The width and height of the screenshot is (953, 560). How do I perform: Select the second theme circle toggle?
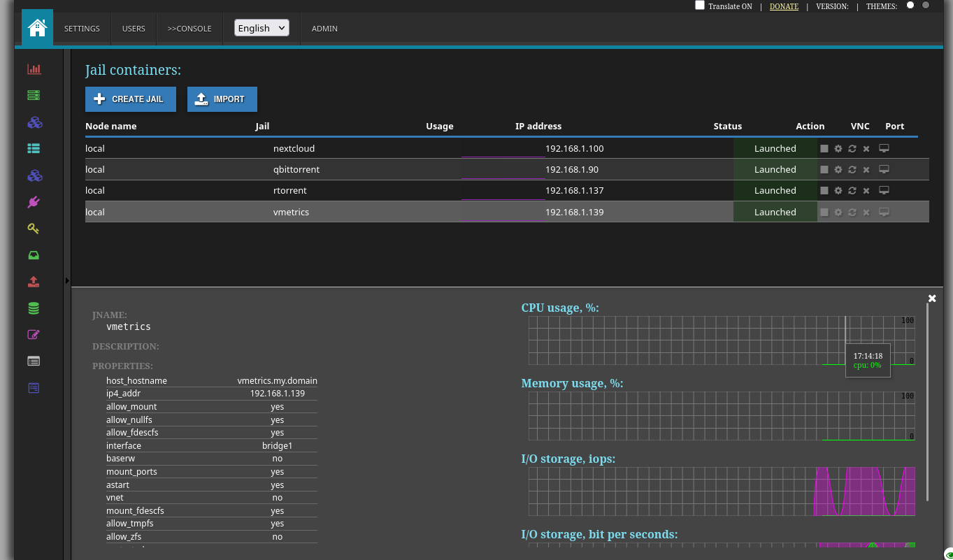926,6
